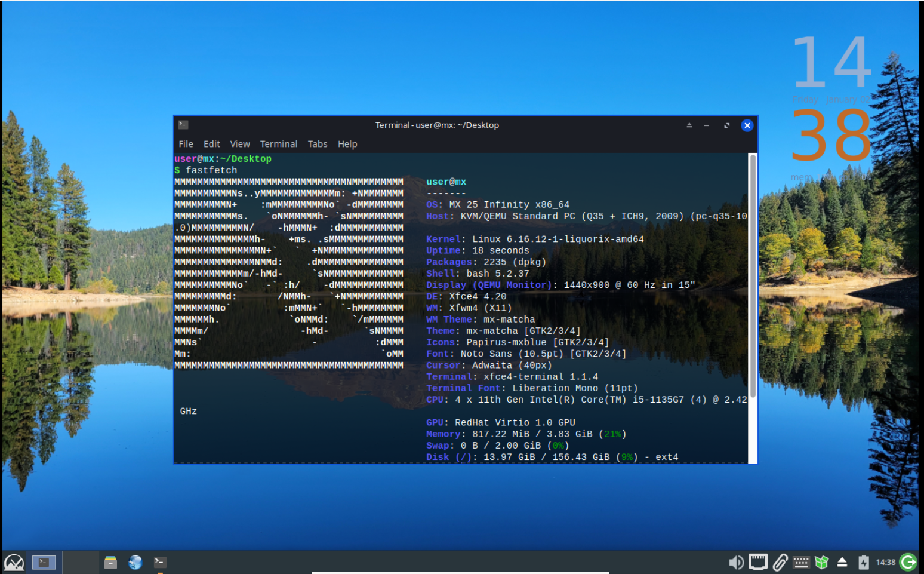Click the keyboard layout tray icon

click(801, 562)
